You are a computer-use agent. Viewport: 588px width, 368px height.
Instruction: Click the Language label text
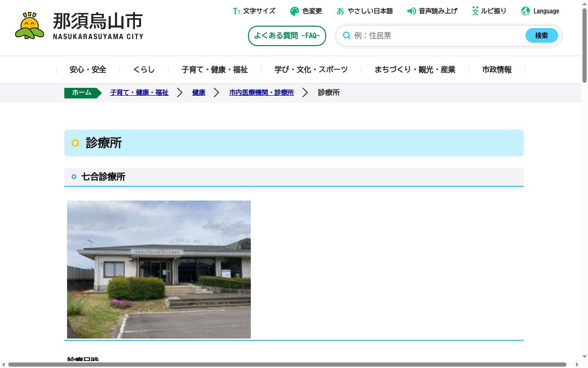[x=546, y=11]
